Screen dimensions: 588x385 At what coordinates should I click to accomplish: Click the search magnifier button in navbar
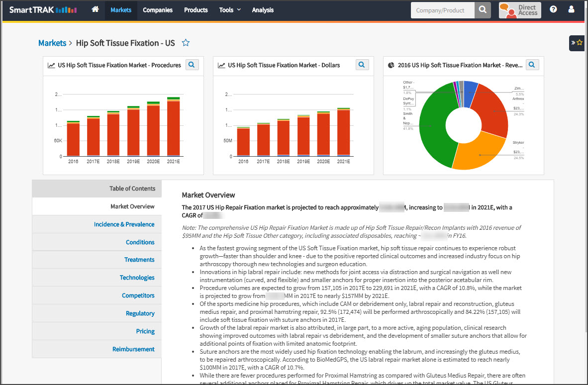(x=483, y=10)
